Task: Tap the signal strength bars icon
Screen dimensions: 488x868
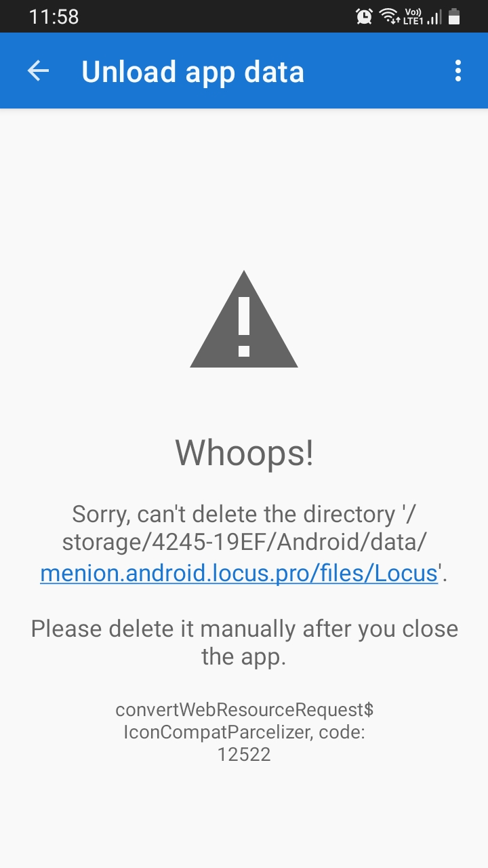Action: 434,17
